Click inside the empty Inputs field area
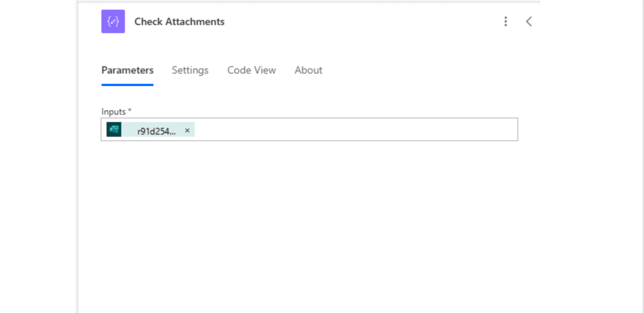Viewport: 644px width, 313px height. point(352,130)
